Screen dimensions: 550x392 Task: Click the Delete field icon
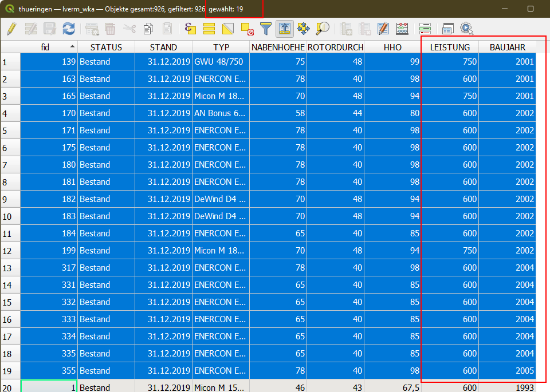pyautogui.click(x=365, y=29)
